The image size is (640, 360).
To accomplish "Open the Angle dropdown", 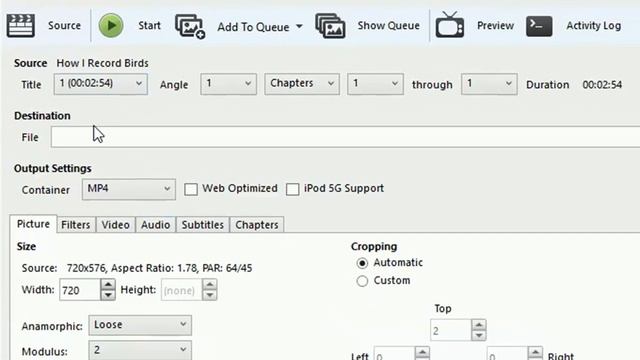I will click(228, 84).
